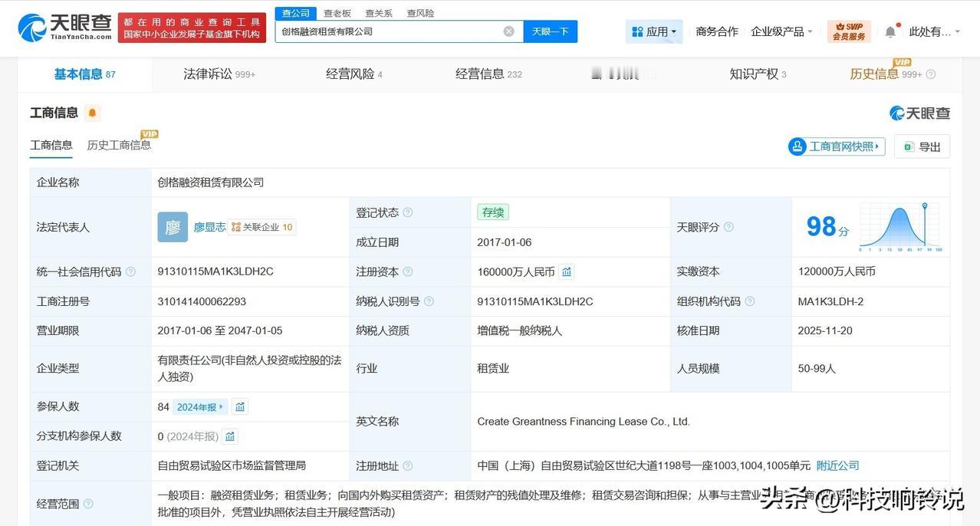Expand arrow on 工商官网快照 button
Image resolution: width=980 pixels, height=526 pixels.
[x=879, y=146]
